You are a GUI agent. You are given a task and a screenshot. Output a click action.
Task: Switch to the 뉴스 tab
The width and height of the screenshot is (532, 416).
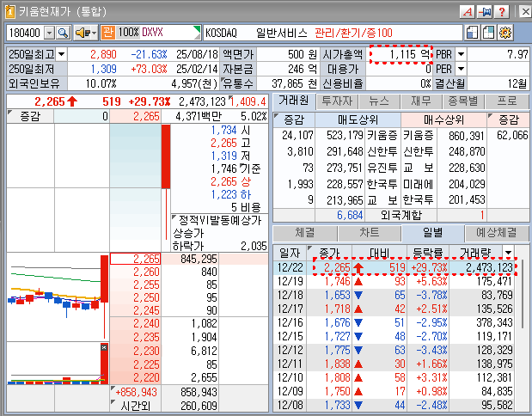click(x=379, y=101)
